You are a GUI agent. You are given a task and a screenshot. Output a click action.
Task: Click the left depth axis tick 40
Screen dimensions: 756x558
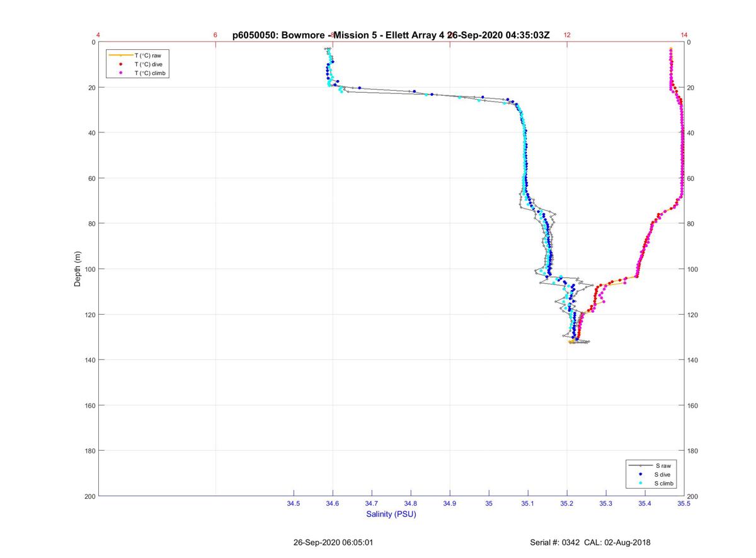[x=92, y=133]
